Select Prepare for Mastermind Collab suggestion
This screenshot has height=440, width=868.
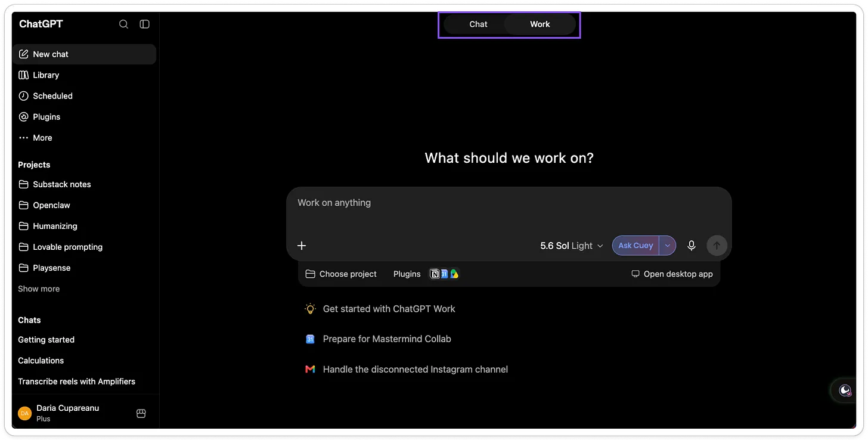tap(378, 339)
